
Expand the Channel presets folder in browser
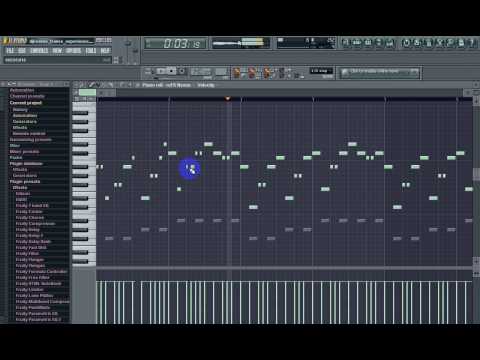[x=27, y=96]
